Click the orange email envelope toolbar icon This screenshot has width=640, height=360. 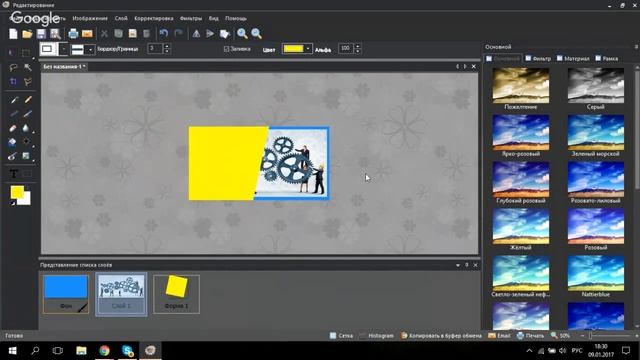click(x=87, y=33)
